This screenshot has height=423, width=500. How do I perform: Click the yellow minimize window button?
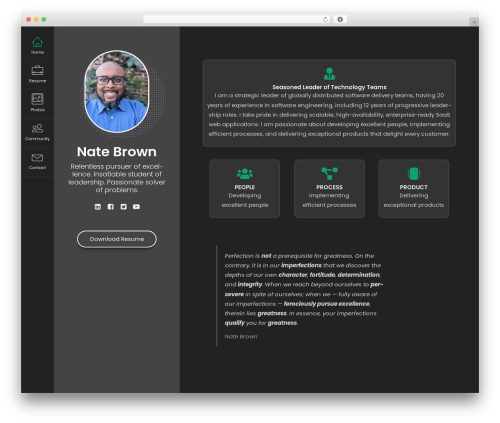pyautogui.click(x=36, y=19)
